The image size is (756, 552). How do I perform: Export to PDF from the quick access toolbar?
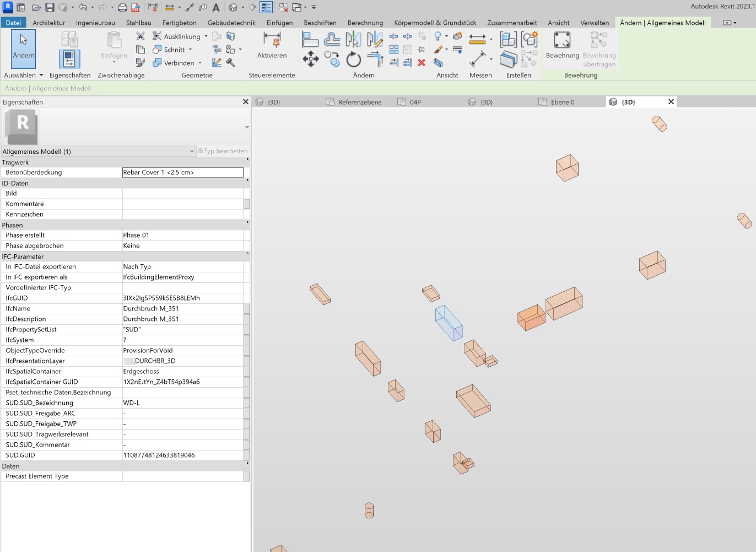pos(136,8)
